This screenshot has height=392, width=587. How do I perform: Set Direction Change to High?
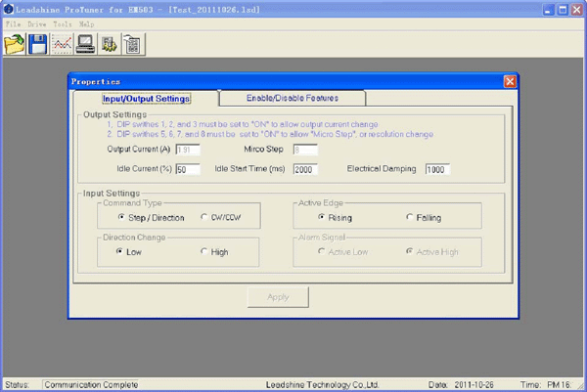pos(203,251)
